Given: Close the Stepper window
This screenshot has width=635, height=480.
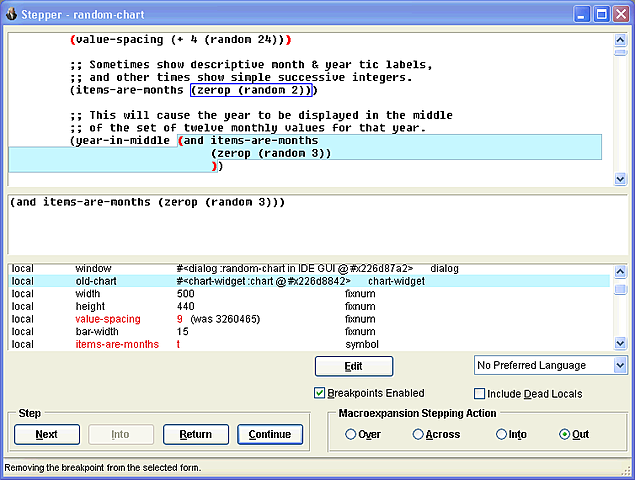Looking at the screenshot, I should [621, 15].
